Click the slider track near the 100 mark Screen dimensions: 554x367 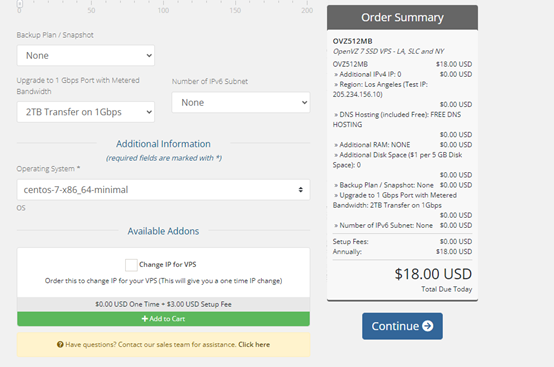coord(163,2)
